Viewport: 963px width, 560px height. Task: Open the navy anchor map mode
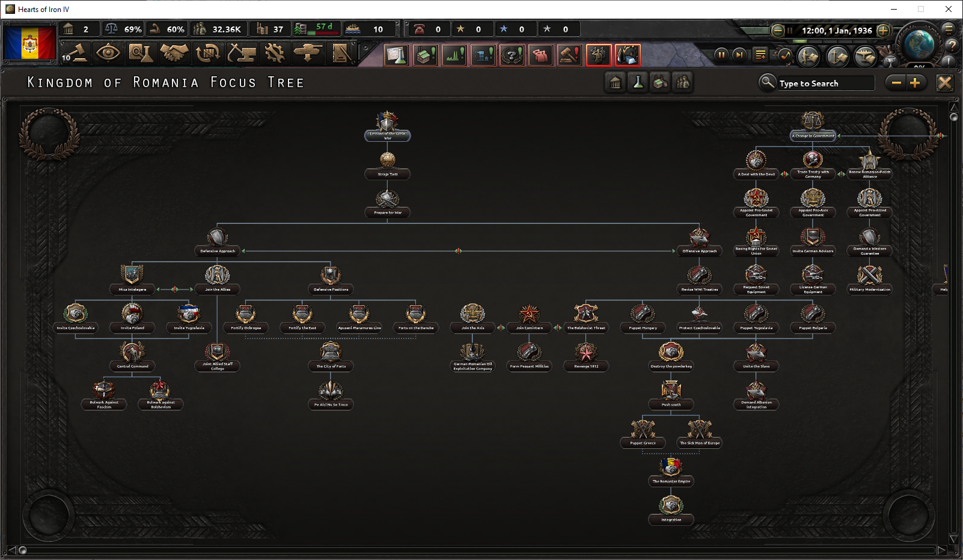(x=837, y=56)
